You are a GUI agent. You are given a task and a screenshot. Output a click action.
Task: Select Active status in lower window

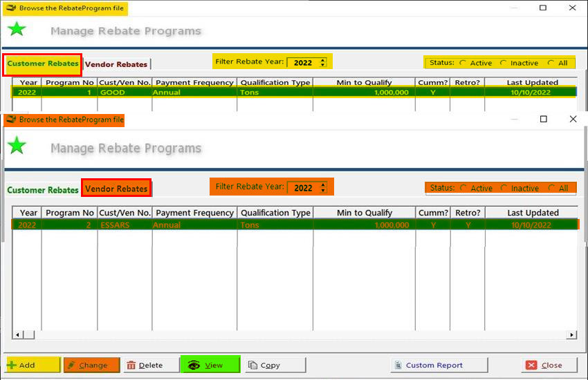point(463,188)
